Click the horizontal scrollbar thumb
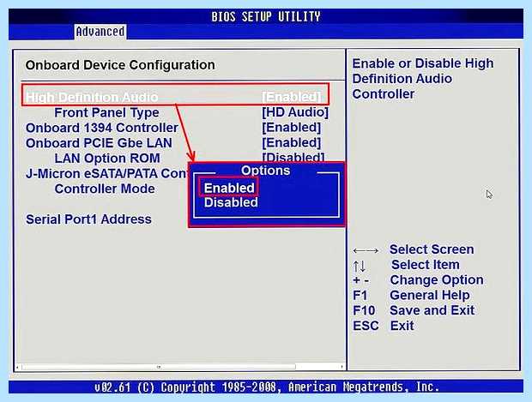The height and width of the screenshot is (402, 532). [159, 367]
